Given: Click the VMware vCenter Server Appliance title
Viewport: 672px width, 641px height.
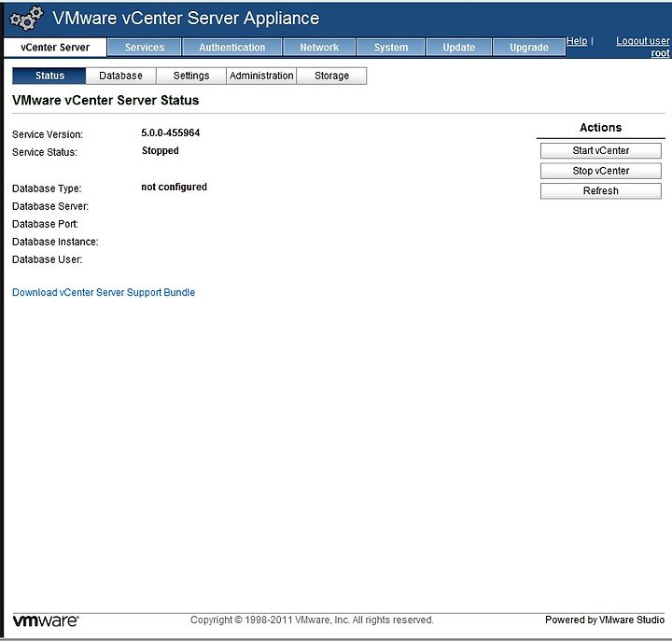Looking at the screenshot, I should point(186,18).
